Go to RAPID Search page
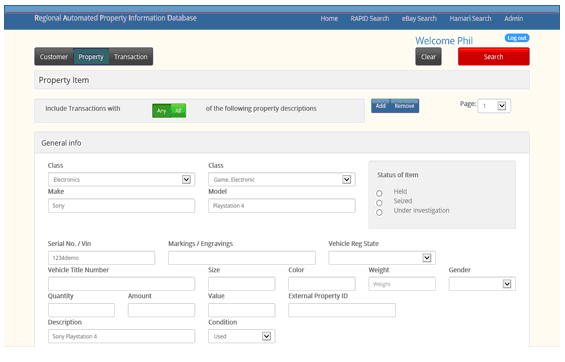565x362 pixels. coord(370,18)
